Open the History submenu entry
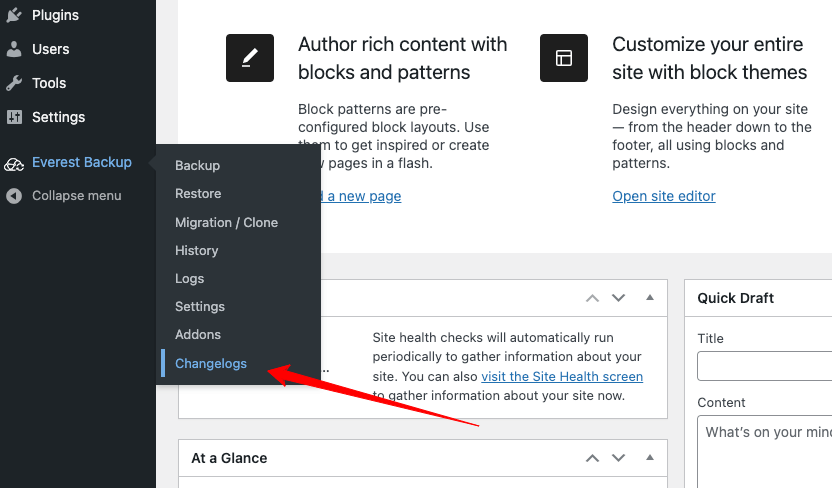 [196, 250]
